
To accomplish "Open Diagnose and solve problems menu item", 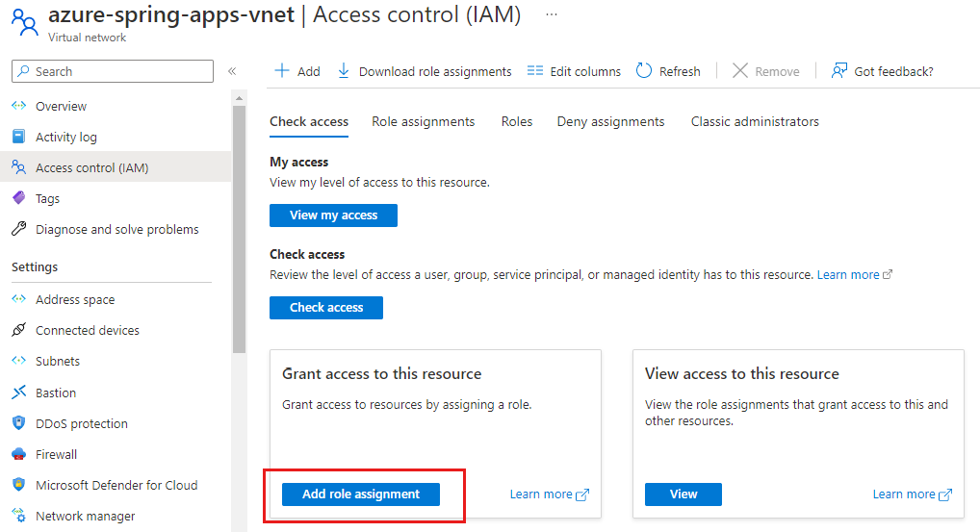I will coord(116,229).
